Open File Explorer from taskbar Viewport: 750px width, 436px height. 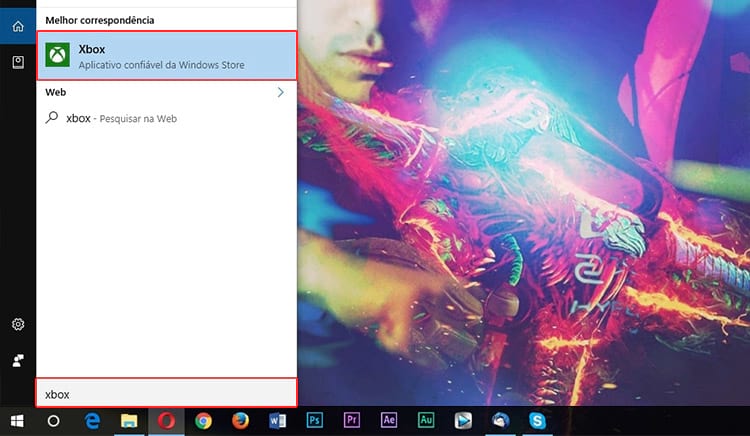(129, 421)
